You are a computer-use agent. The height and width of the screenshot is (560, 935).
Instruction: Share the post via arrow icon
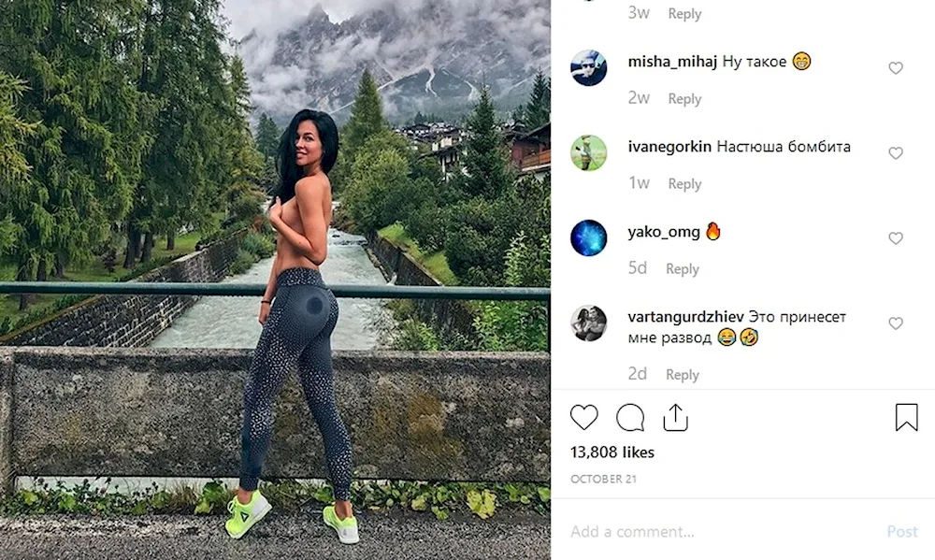[676, 417]
